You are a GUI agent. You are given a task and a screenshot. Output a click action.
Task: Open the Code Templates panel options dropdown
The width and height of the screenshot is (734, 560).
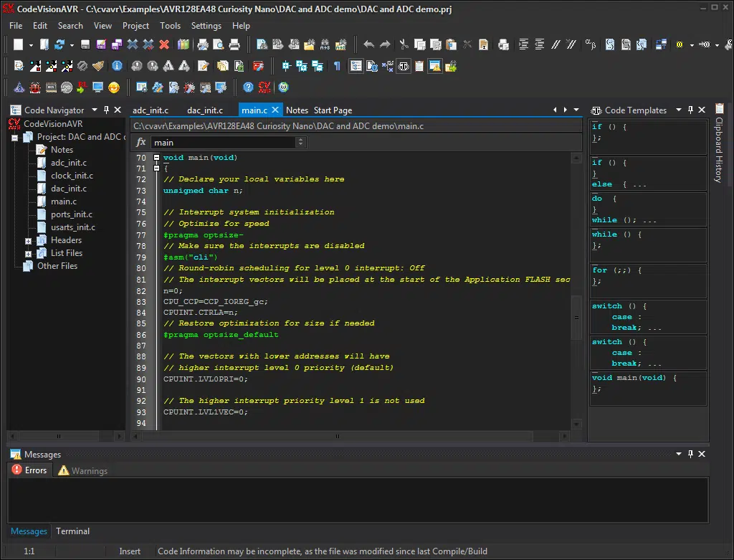point(679,110)
